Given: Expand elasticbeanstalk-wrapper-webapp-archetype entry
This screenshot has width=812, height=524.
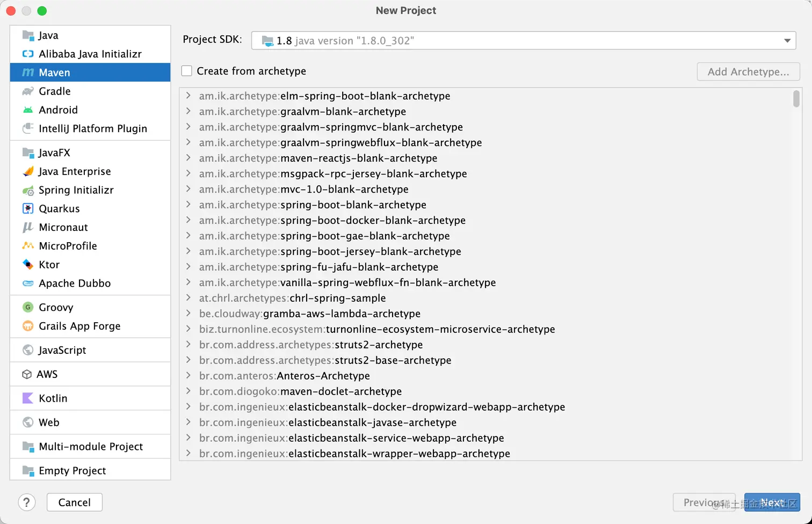Looking at the screenshot, I should [x=188, y=454].
